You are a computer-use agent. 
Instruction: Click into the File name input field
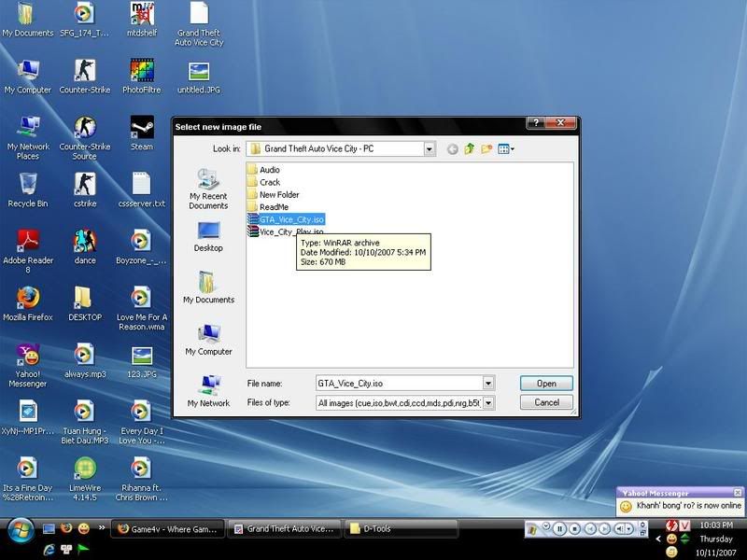[x=400, y=383]
